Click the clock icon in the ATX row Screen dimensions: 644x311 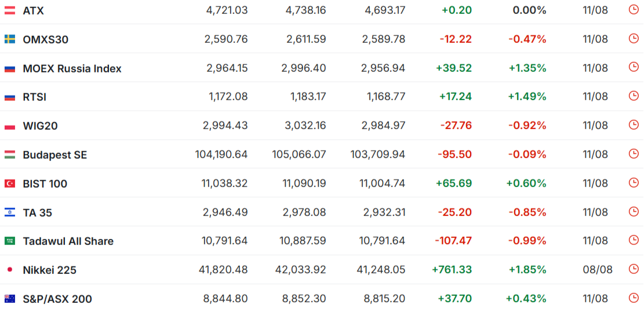point(634,9)
